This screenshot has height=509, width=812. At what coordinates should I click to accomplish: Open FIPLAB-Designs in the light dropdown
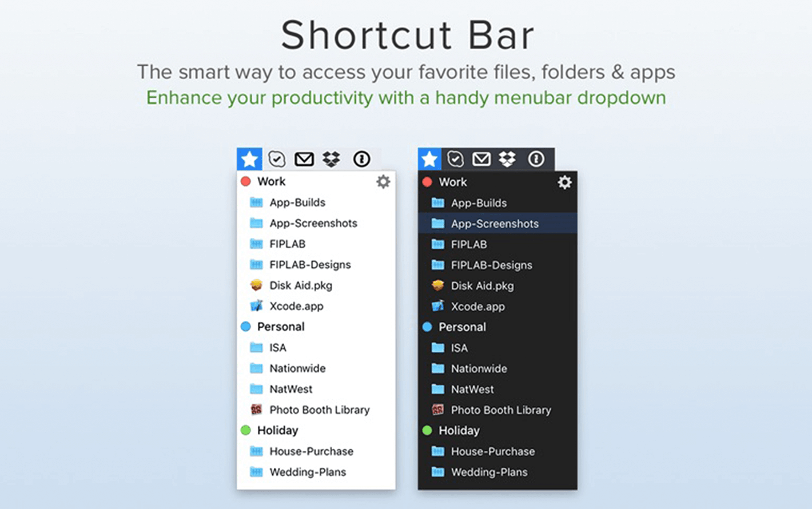pos(316,264)
